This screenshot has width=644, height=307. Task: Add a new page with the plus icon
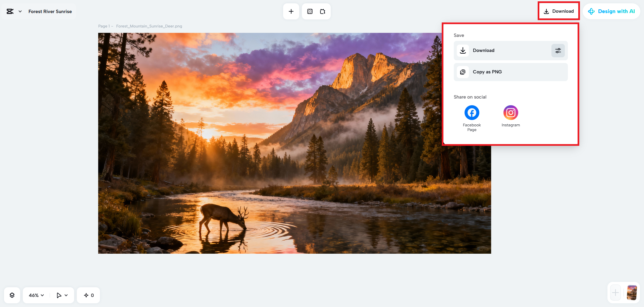pos(291,11)
